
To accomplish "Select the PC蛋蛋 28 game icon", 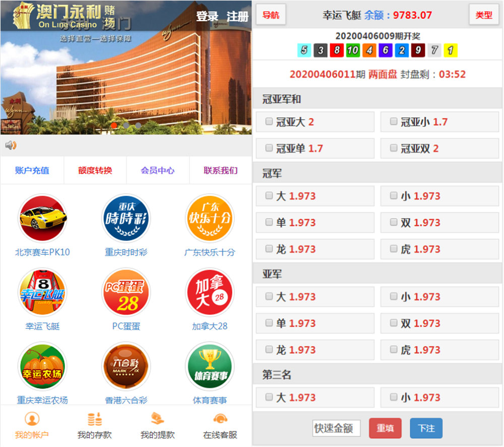I will click(126, 293).
